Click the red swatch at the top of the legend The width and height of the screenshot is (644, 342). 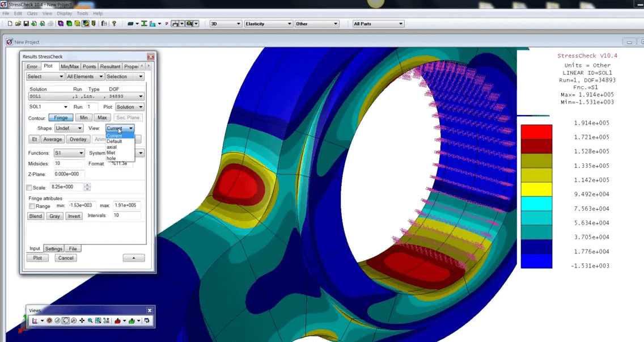[536, 131]
